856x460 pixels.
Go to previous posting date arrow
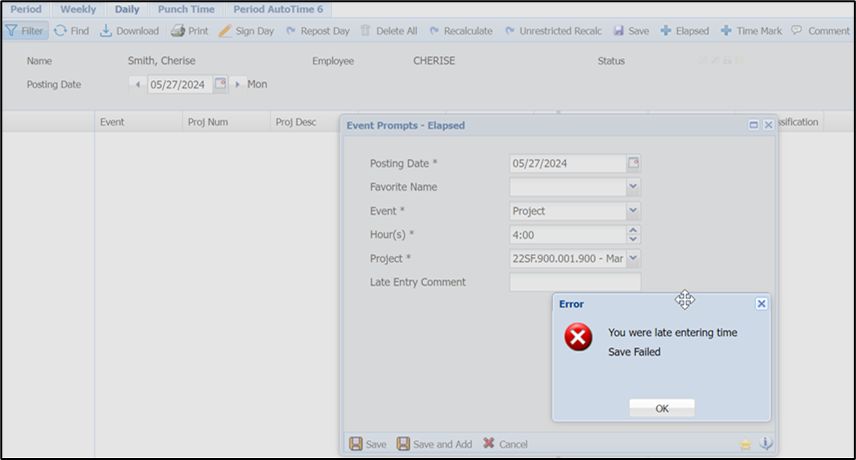(137, 85)
